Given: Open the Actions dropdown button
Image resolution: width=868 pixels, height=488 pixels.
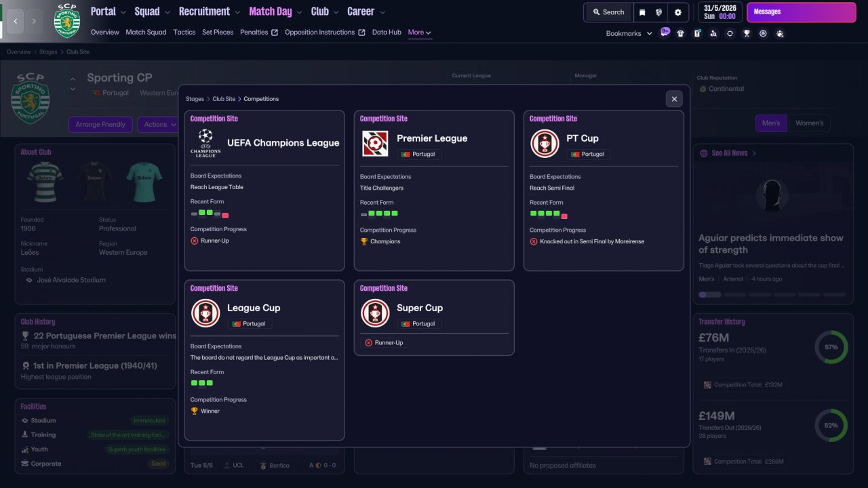Looking at the screenshot, I should [x=159, y=125].
